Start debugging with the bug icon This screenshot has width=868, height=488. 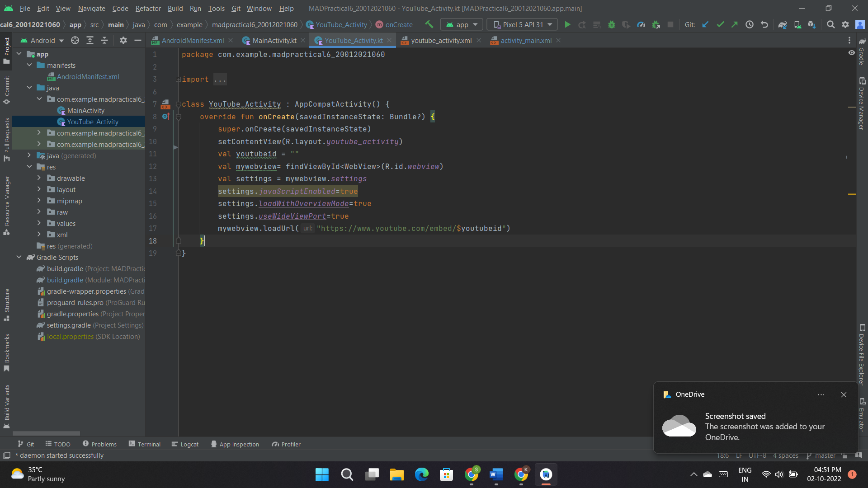[612, 24]
